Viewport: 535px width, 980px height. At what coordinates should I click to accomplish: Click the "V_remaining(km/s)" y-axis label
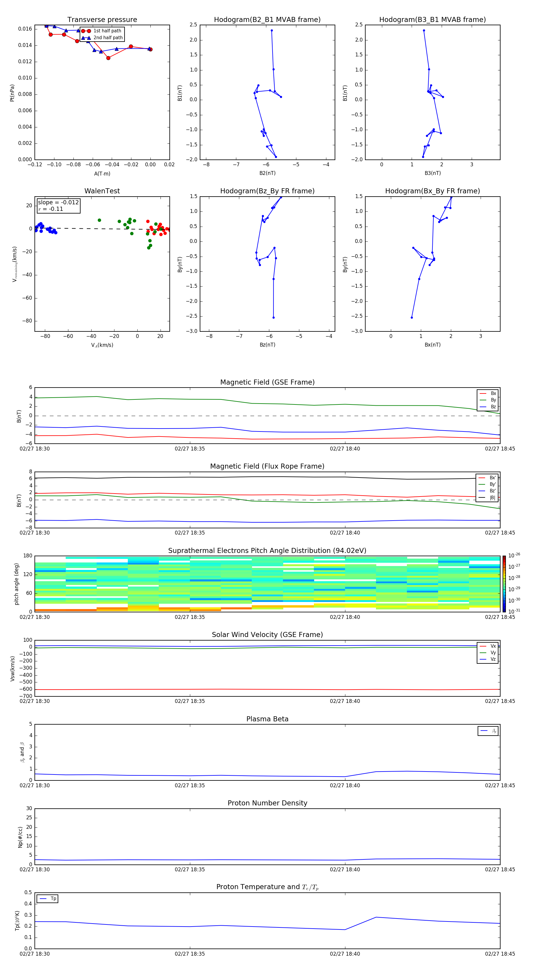click(x=15, y=264)
